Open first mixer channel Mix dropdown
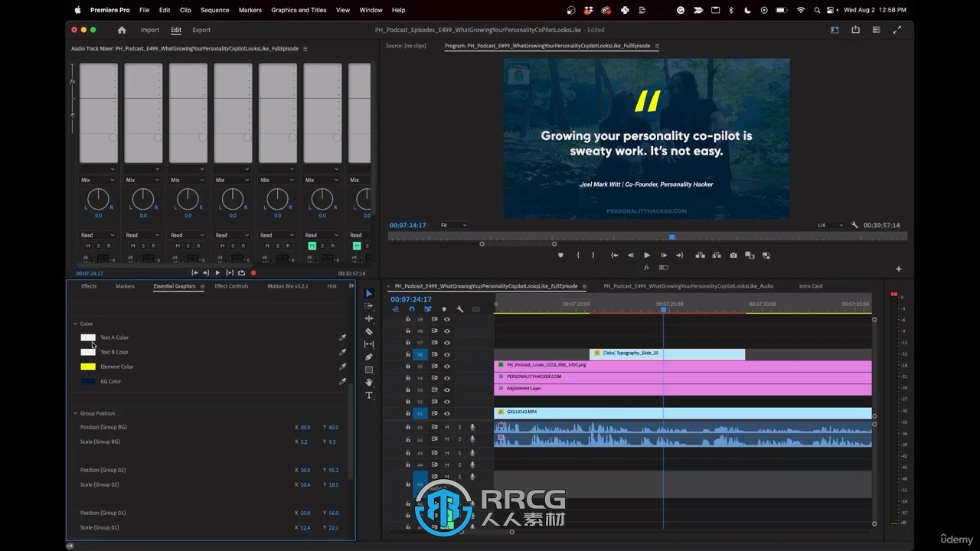 pyautogui.click(x=98, y=181)
